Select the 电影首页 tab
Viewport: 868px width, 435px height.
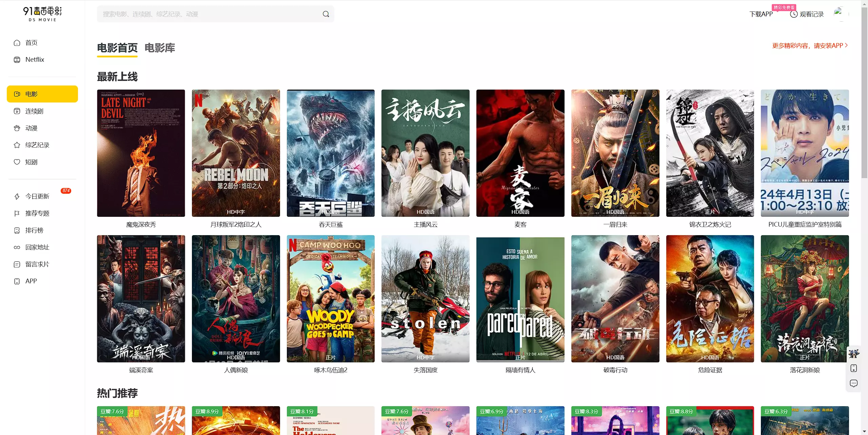tap(117, 48)
